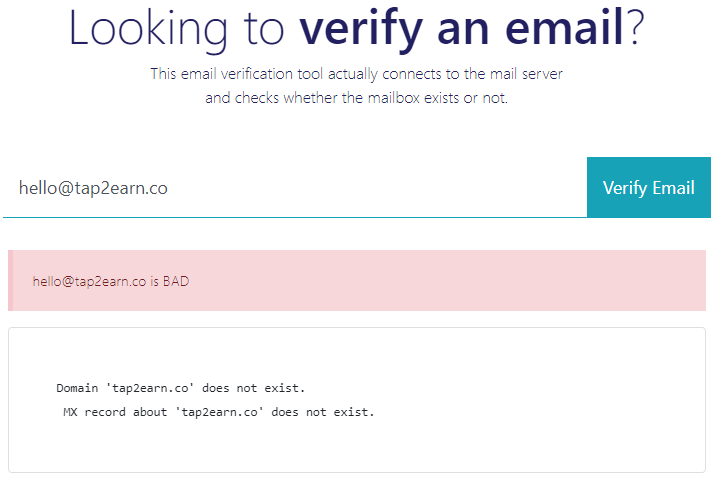
Task: Select the pink 'is BAD' alert banner
Action: click(357, 281)
